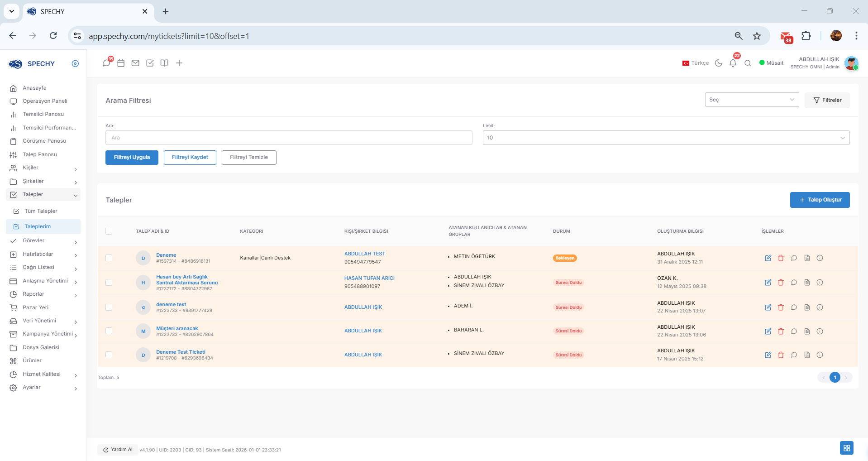Open the browser extensions puzzle icon
This screenshot has width=868, height=461.
tap(806, 36)
